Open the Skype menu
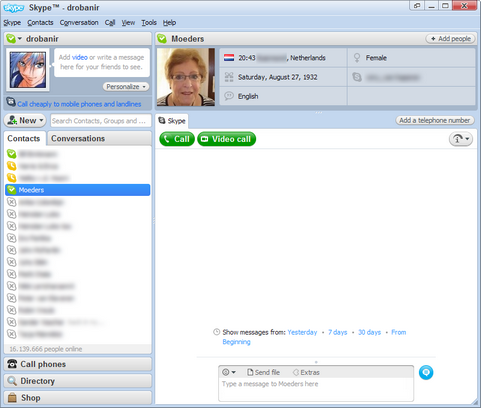The height and width of the screenshot is (408, 481). tap(12, 23)
